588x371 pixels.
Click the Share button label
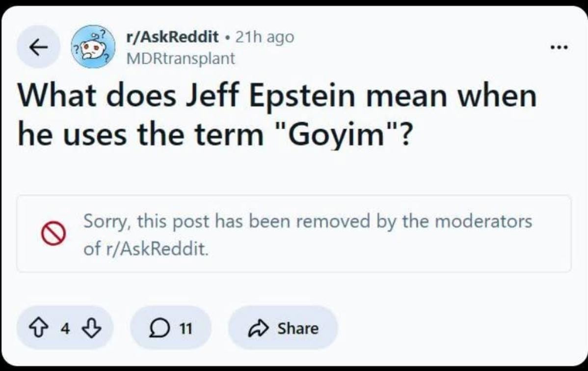[298, 328]
